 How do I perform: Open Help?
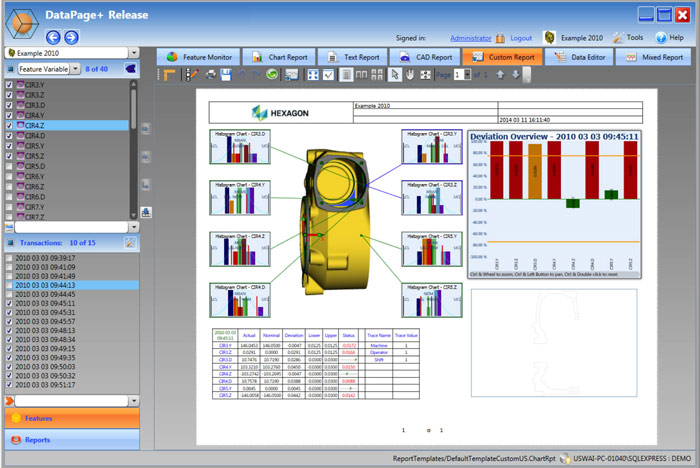coord(670,38)
